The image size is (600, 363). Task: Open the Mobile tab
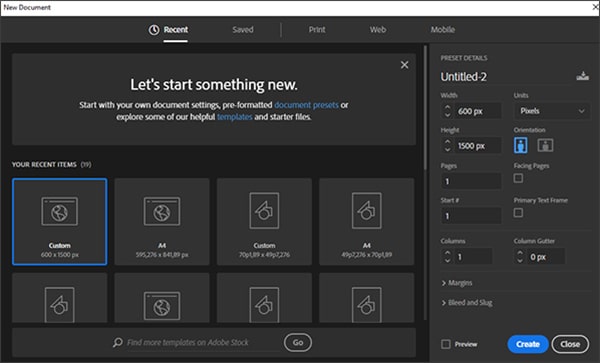point(443,30)
